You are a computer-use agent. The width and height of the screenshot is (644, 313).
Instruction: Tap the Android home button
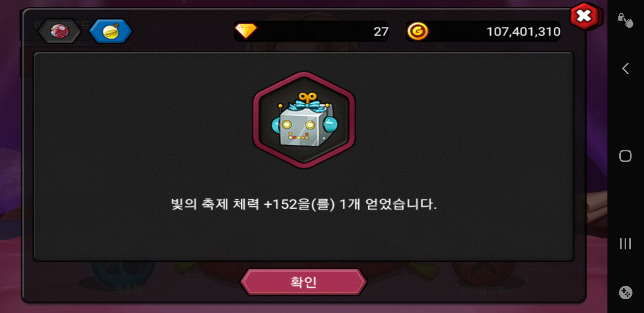(625, 156)
